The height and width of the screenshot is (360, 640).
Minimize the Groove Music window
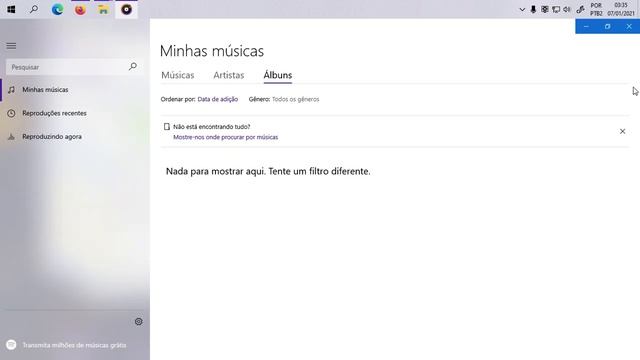[x=586, y=27]
